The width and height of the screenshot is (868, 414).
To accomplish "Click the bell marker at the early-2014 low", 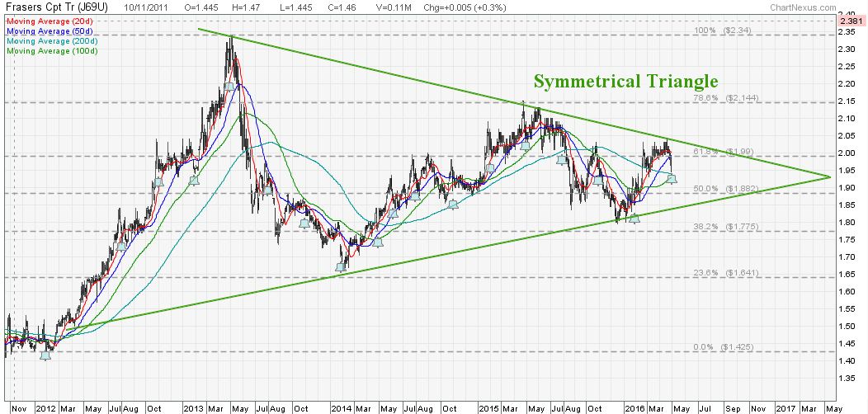I will (341, 266).
